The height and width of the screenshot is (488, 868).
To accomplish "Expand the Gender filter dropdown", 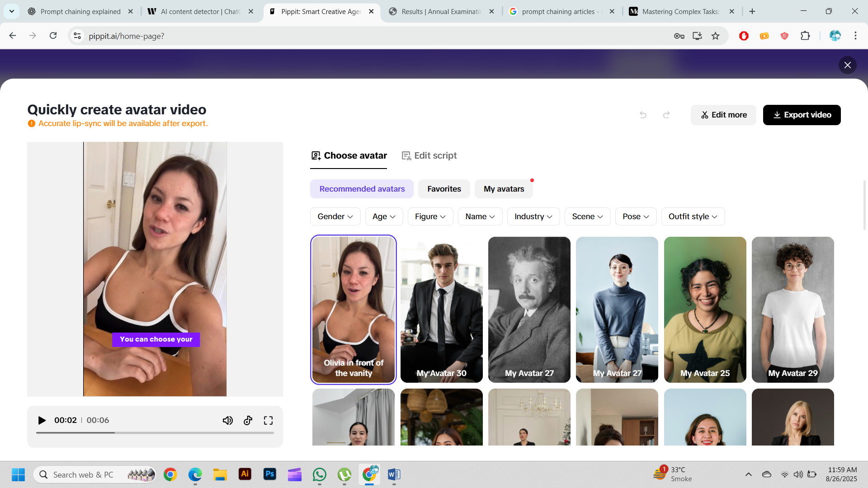I will click(x=335, y=216).
